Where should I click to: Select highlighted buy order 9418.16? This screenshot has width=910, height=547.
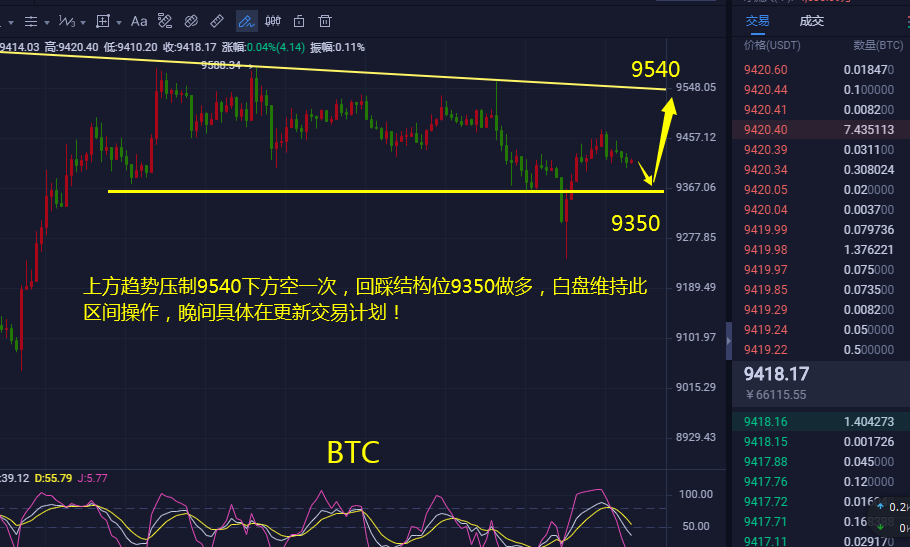pos(819,422)
